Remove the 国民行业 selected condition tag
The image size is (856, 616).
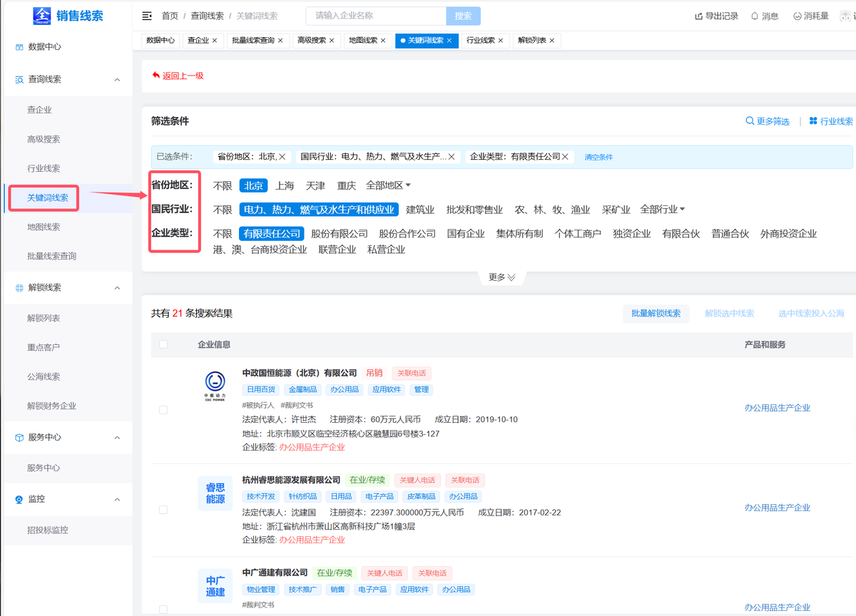pos(452,157)
